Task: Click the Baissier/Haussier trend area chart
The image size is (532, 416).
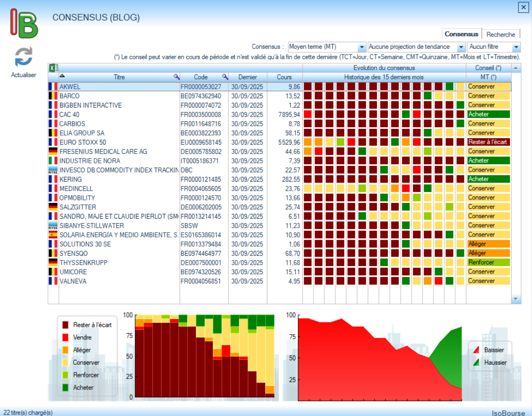Action: tap(379, 357)
